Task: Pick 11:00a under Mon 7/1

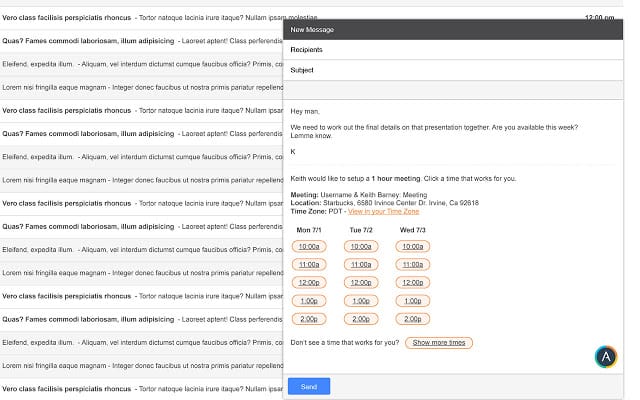Action: click(309, 264)
